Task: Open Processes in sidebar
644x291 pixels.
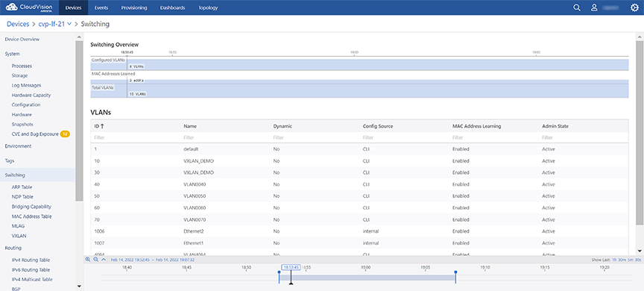Action: 22,66
